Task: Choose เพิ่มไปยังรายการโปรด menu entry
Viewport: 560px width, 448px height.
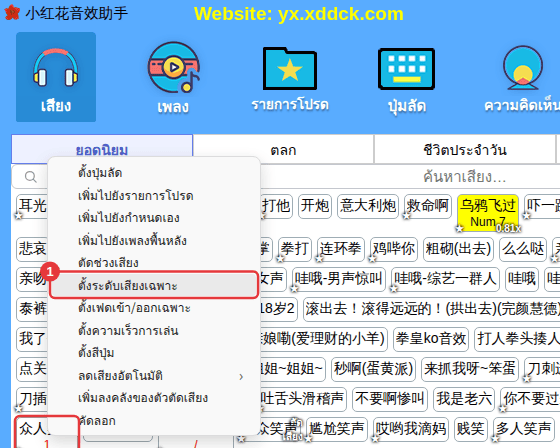Action: coord(154,195)
